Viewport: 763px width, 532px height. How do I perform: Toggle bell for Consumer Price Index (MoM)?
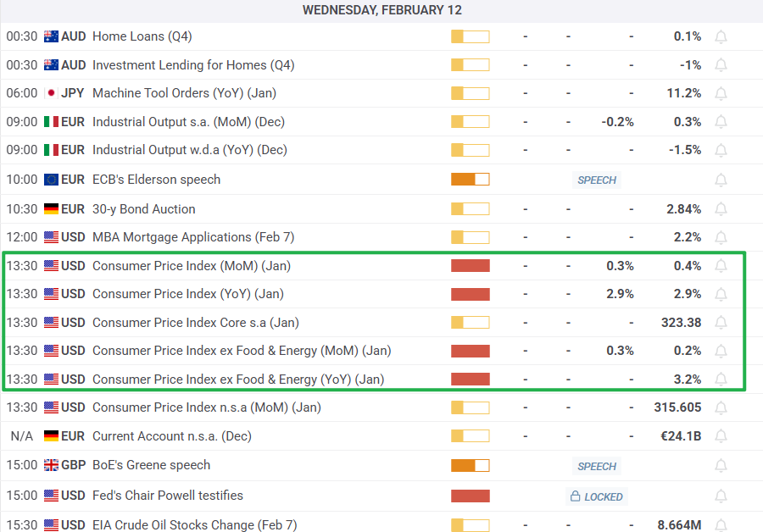[721, 266]
